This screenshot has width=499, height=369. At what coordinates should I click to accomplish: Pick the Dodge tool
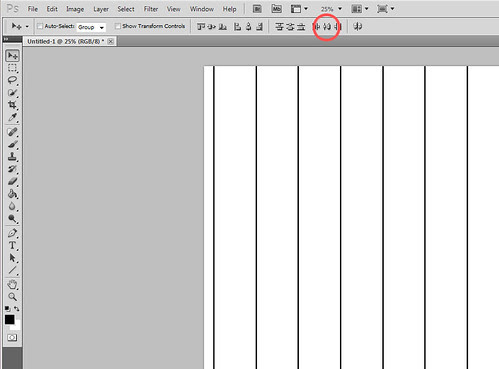(12, 219)
